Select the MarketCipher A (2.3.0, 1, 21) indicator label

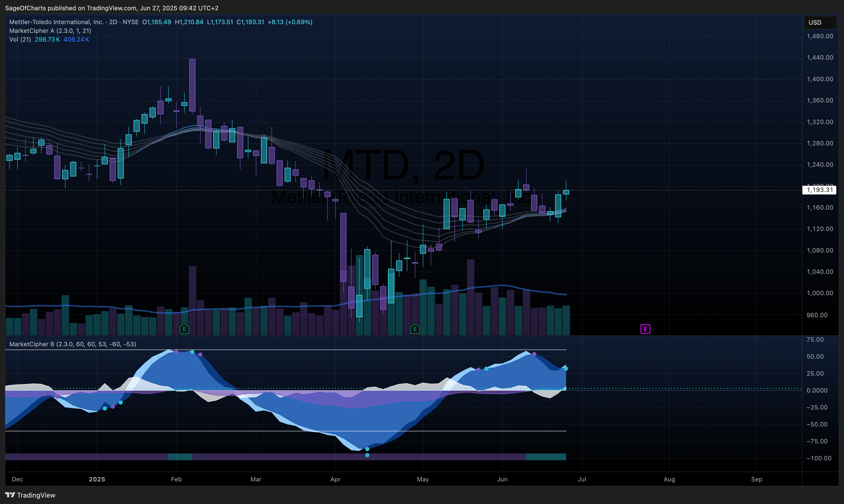pyautogui.click(x=50, y=31)
